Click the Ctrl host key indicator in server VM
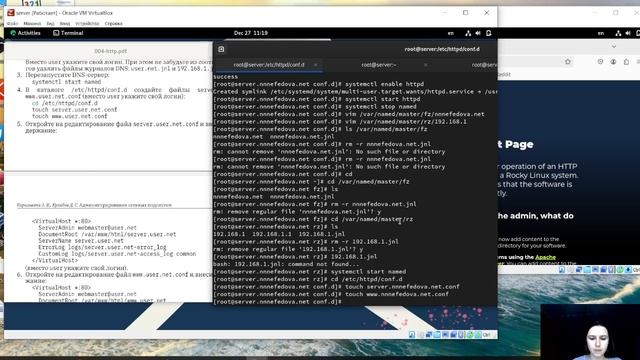Viewport: 640px width, 360px height. pos(486,335)
